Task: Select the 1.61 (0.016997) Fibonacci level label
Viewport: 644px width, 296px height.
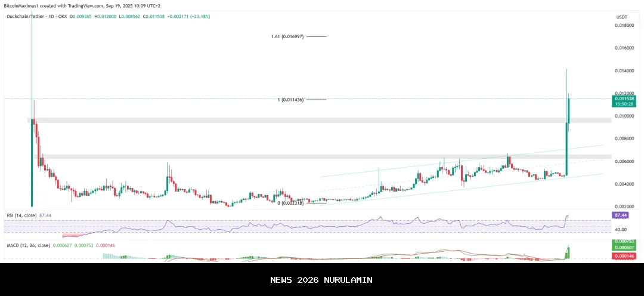Action: 287,36
